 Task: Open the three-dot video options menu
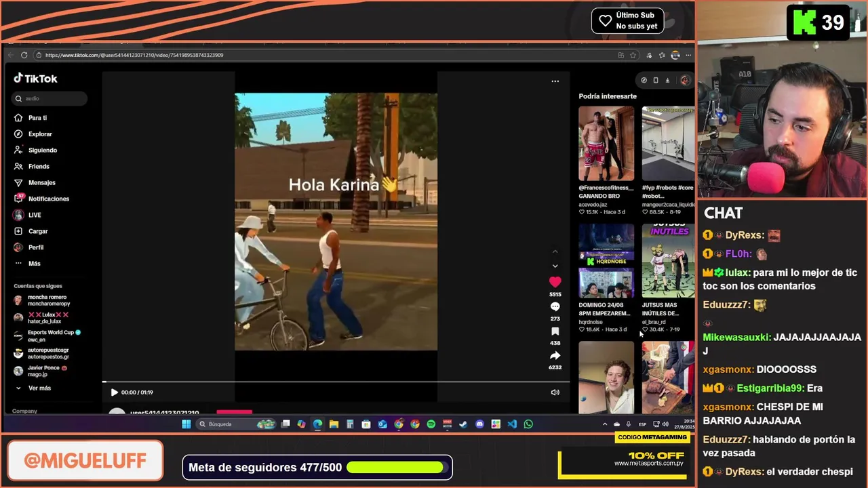[555, 81]
